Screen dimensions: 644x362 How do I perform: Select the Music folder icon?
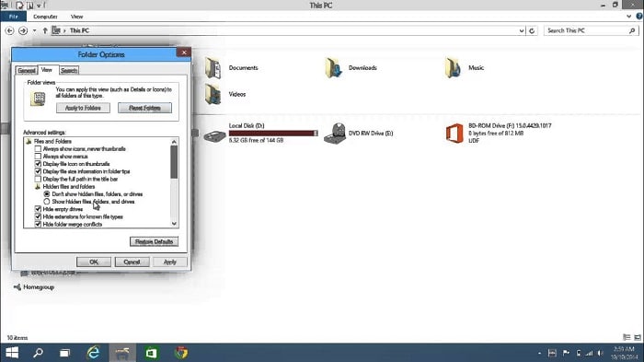click(454, 68)
